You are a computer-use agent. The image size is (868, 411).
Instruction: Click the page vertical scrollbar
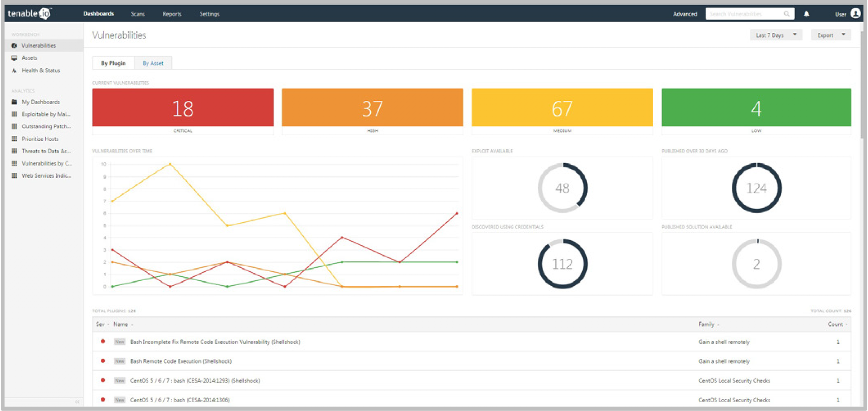[862, 85]
